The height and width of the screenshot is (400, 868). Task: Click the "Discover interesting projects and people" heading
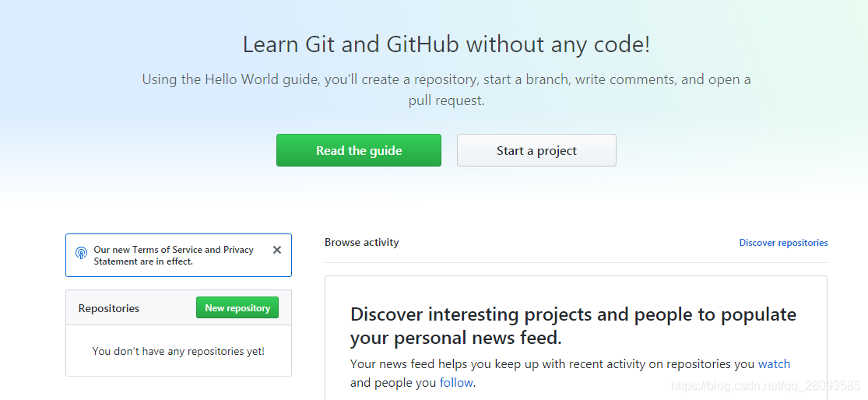(x=573, y=326)
